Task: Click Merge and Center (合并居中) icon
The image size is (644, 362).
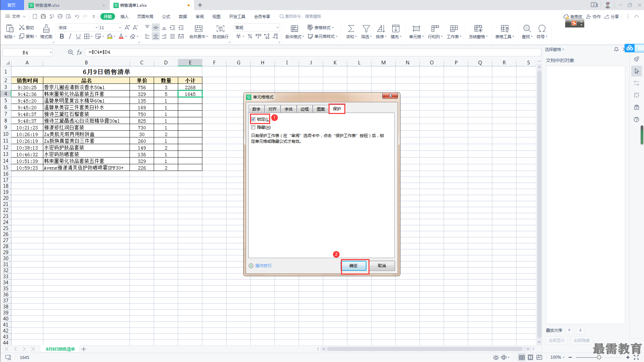Action: [x=199, y=28]
